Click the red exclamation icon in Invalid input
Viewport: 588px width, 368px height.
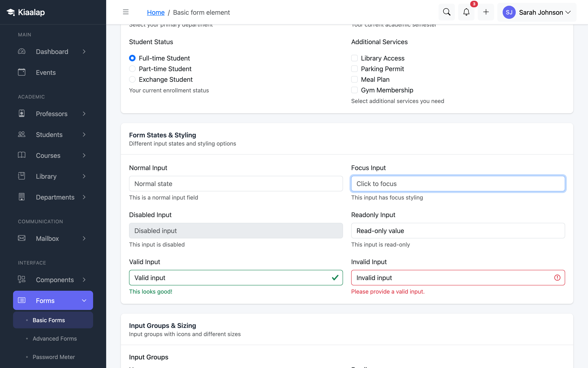557,278
